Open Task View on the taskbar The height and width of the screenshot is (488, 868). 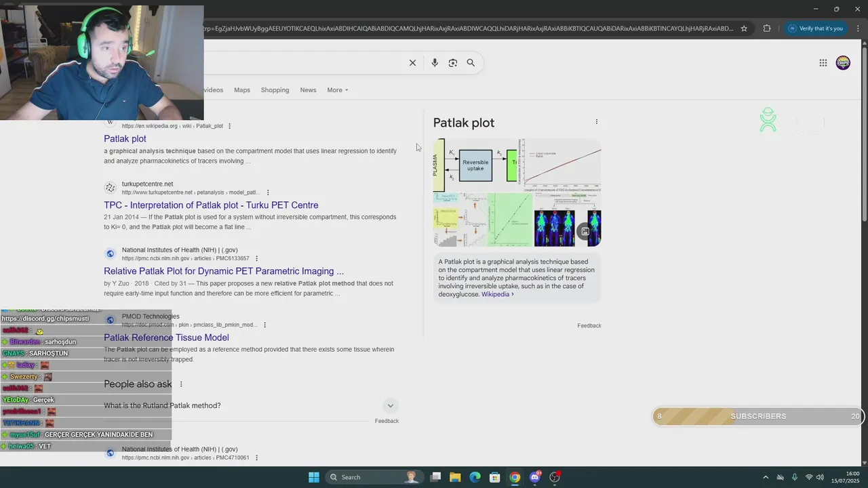(x=436, y=477)
